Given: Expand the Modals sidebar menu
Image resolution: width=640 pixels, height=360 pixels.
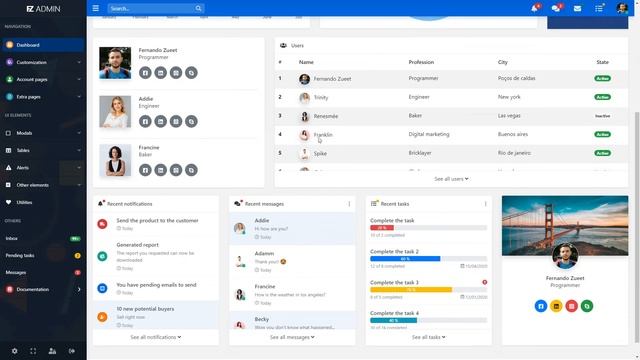Looking at the screenshot, I should pyautogui.click(x=43, y=133).
